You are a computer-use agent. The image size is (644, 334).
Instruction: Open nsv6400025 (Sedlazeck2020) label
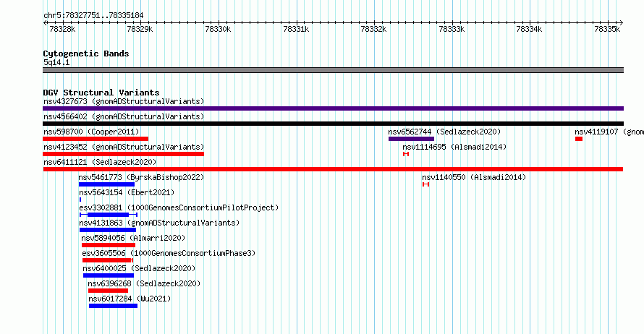point(139,268)
